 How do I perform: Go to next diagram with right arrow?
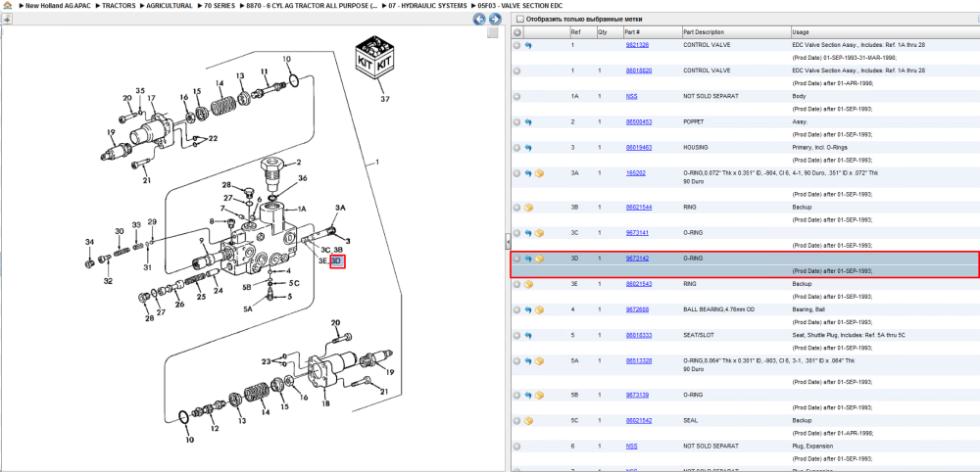tap(493, 19)
